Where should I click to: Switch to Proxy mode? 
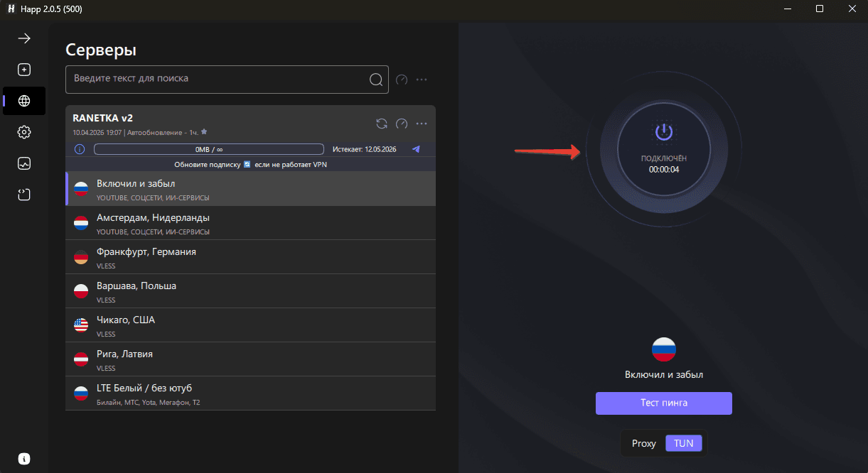click(x=644, y=443)
